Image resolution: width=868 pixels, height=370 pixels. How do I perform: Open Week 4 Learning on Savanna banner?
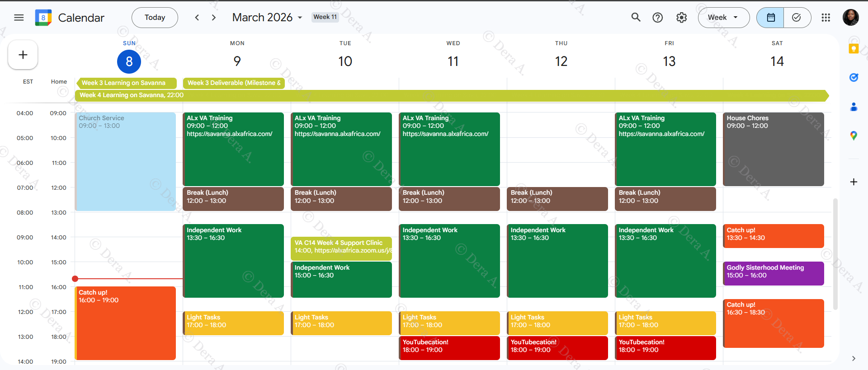click(452, 95)
